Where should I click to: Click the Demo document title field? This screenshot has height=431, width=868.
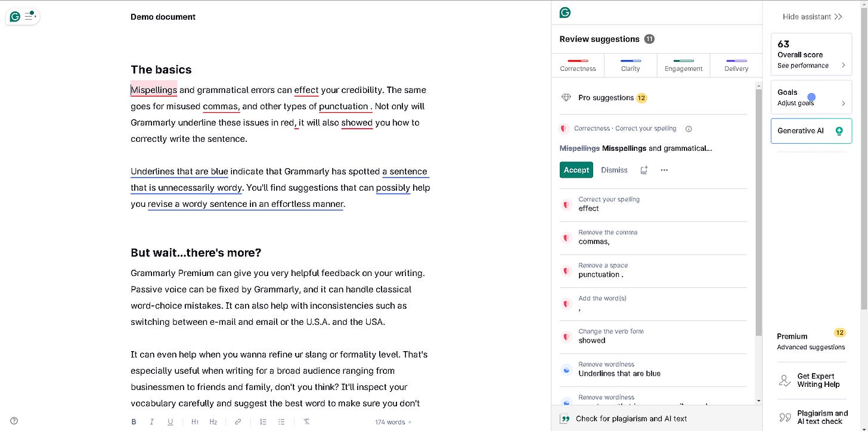click(x=163, y=17)
